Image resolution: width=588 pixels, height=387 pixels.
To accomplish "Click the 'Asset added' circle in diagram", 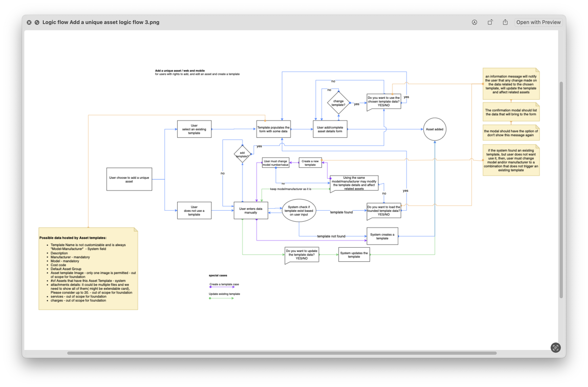I will click(435, 129).
